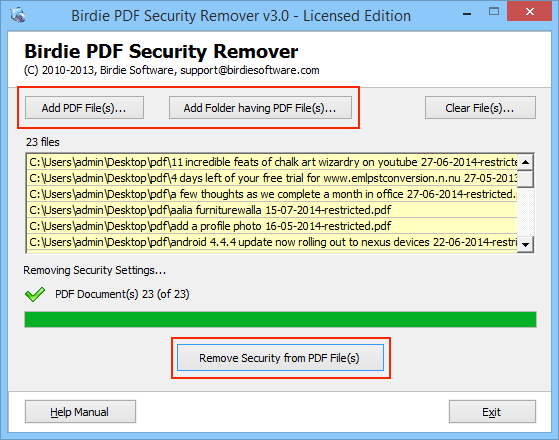Select the month in office PDF entry
The height and width of the screenshot is (440, 559).
point(272,194)
